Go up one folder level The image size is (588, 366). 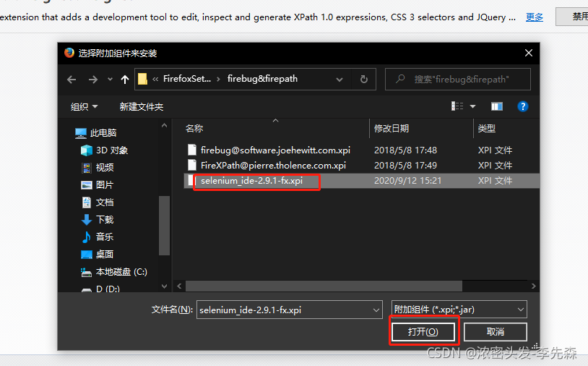point(125,80)
